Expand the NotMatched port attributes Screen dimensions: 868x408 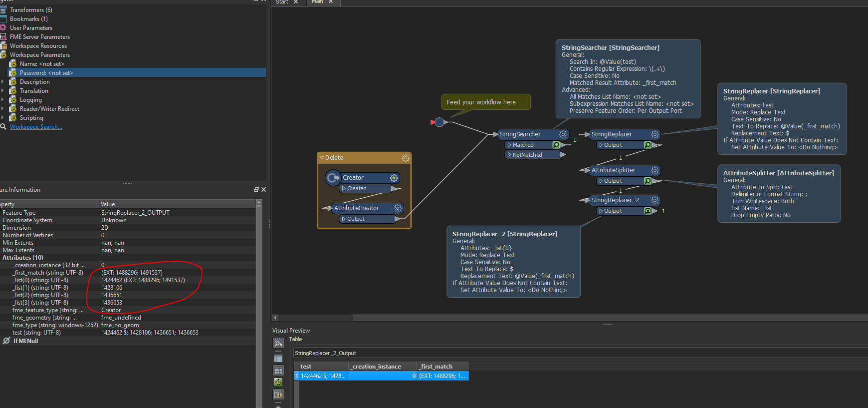[509, 155]
